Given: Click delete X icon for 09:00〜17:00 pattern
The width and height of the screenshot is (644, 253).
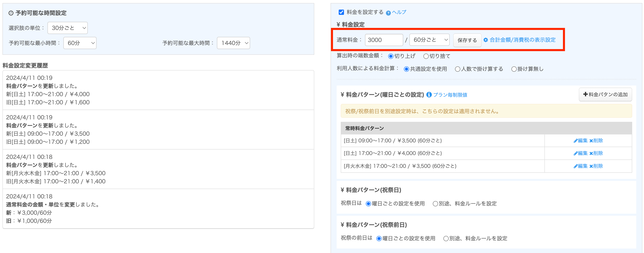Looking at the screenshot, I should point(591,141).
